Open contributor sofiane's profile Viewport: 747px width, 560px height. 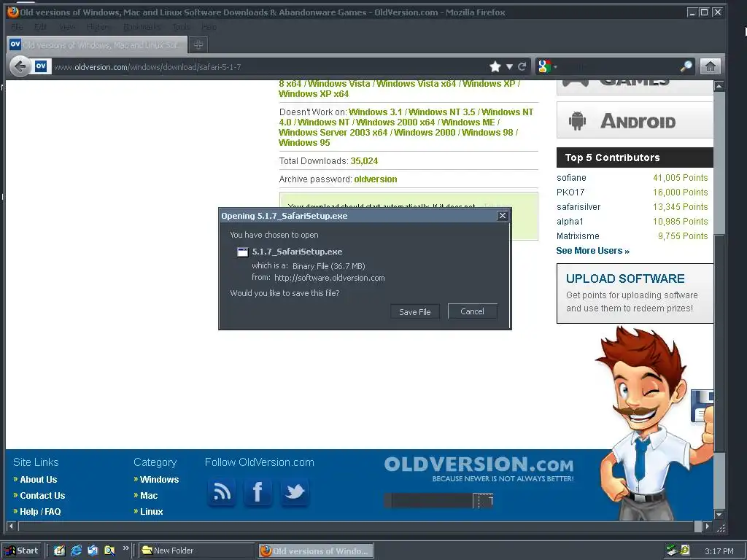tap(571, 178)
